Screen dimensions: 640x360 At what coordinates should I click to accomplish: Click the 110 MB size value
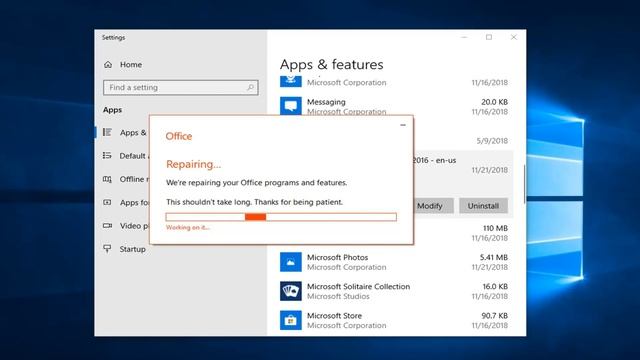tap(495, 228)
